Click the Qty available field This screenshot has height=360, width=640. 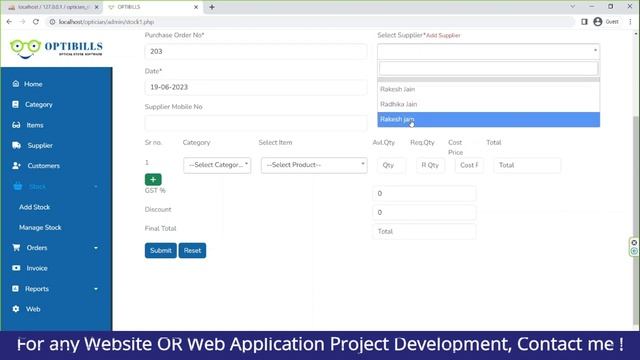tap(391, 165)
